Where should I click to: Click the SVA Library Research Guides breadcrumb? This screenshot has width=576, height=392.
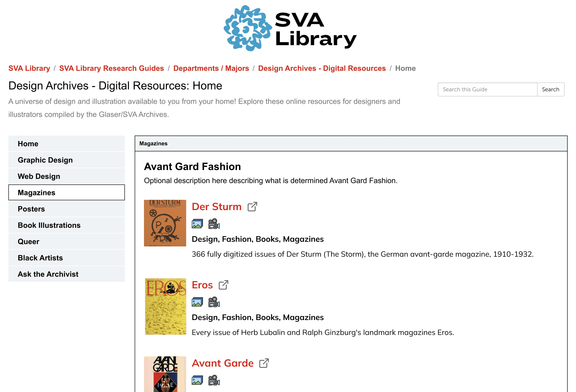pos(111,68)
